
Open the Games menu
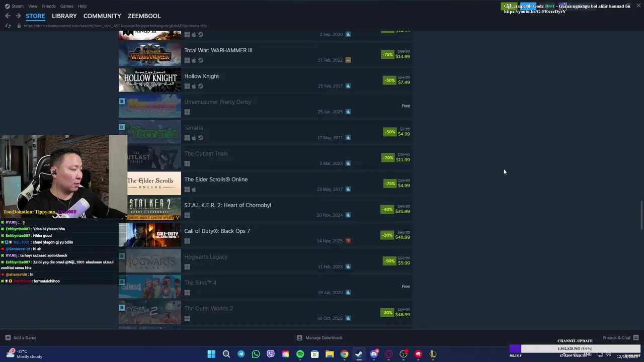tap(66, 6)
